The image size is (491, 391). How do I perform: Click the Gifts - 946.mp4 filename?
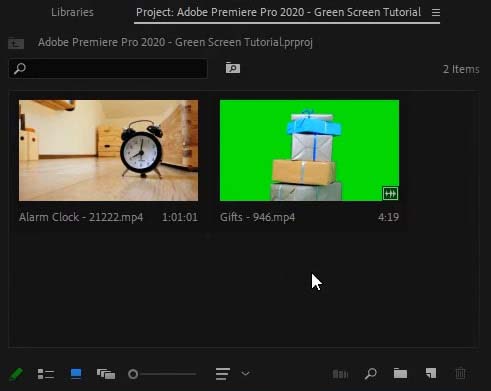click(x=257, y=217)
